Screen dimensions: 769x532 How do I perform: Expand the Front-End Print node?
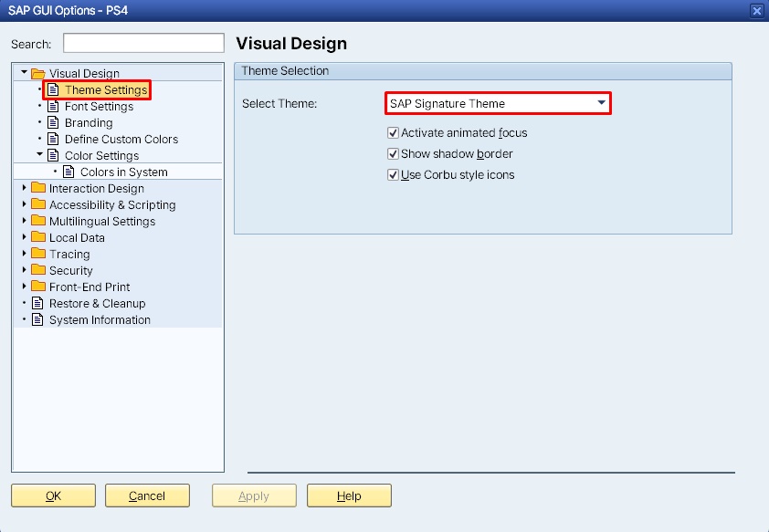(x=24, y=287)
